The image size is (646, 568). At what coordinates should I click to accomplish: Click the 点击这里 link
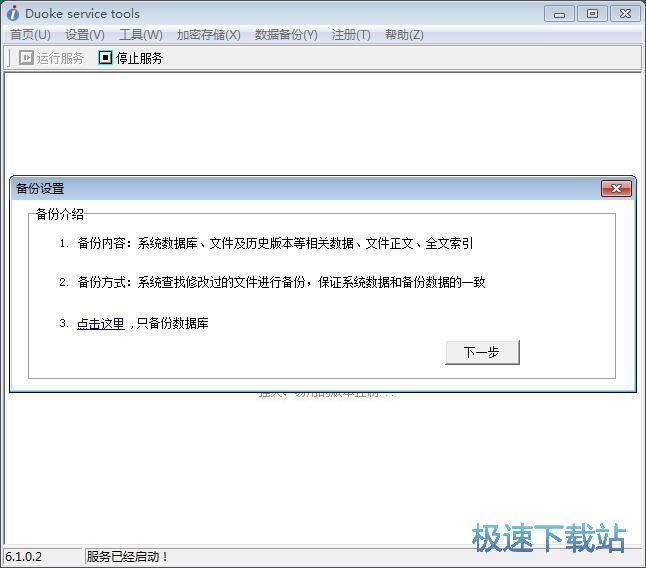click(101, 324)
